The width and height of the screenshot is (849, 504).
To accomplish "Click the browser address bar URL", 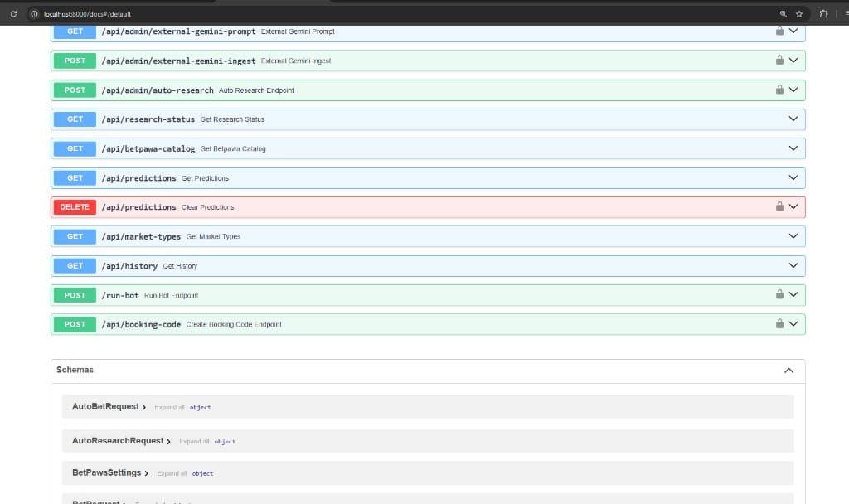I will point(87,14).
